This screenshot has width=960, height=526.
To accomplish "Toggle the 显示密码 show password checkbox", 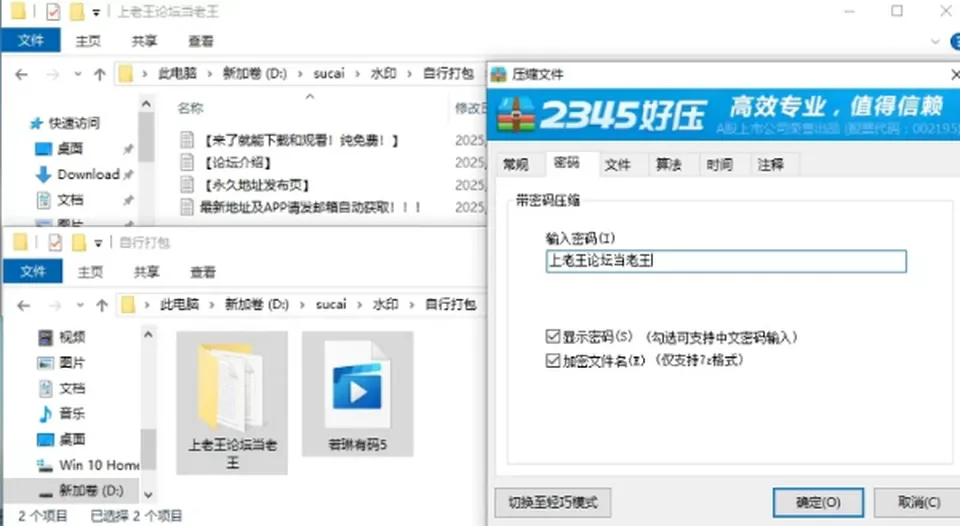I will coord(553,336).
